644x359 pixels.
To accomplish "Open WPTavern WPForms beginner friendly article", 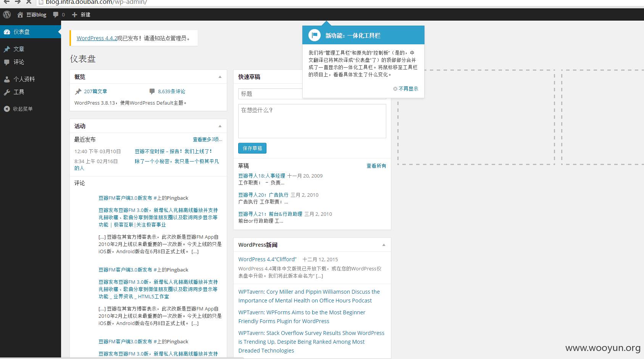I will pos(302,317).
